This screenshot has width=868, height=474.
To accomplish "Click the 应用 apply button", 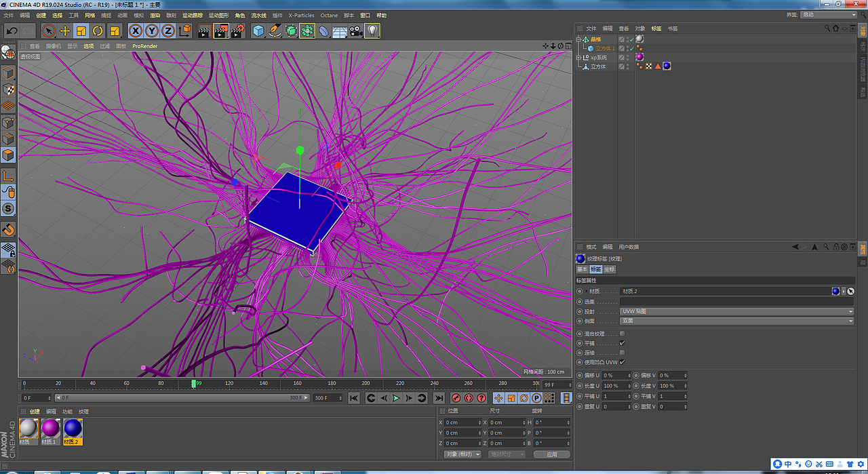I will coord(551,454).
